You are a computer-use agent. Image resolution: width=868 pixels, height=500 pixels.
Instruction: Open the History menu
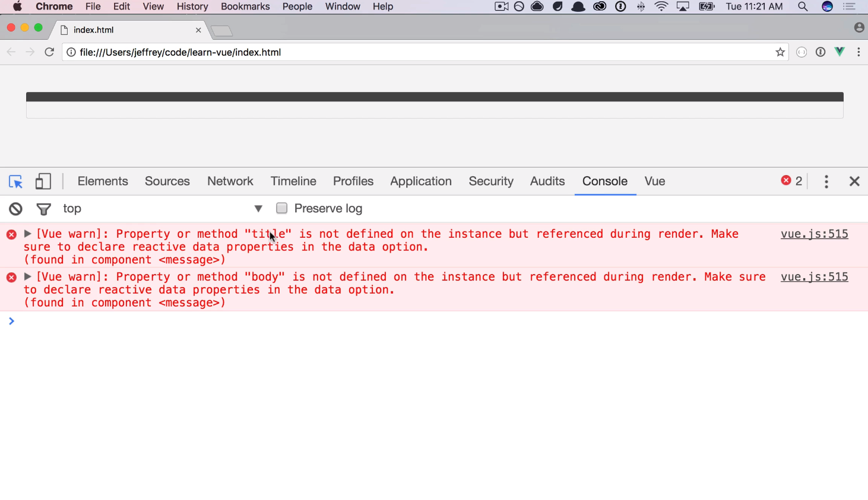(x=192, y=7)
